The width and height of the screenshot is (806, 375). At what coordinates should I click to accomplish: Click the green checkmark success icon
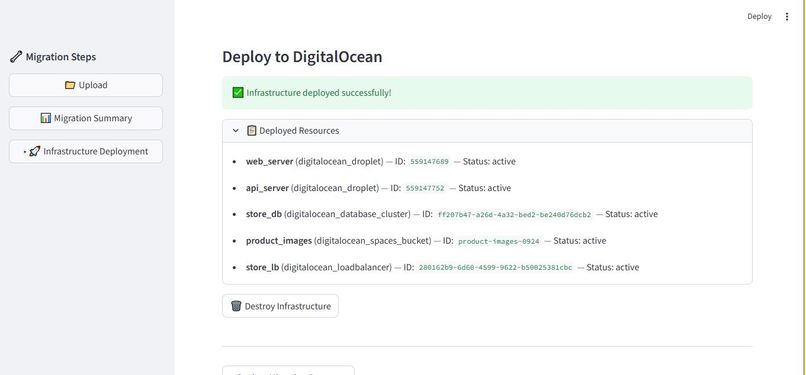tap(237, 93)
